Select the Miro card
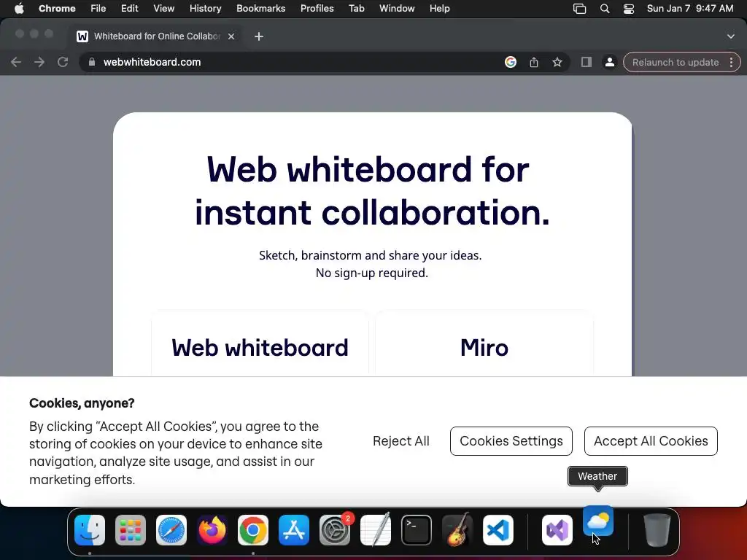 [x=484, y=345]
